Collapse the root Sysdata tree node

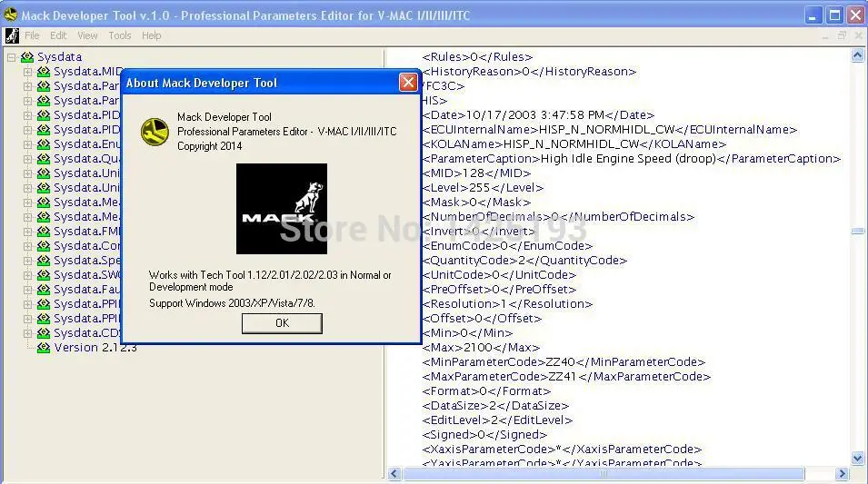tap(11, 57)
